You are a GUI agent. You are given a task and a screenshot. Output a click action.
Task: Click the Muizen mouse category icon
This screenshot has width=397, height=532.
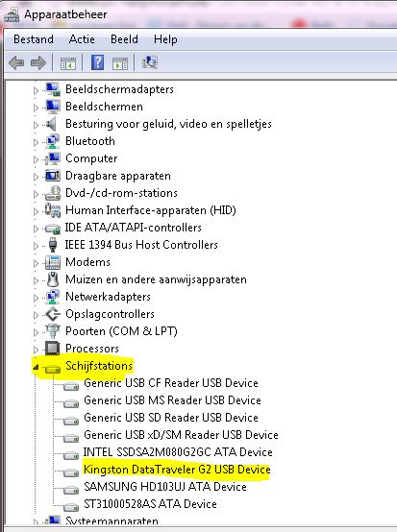pos(53,279)
